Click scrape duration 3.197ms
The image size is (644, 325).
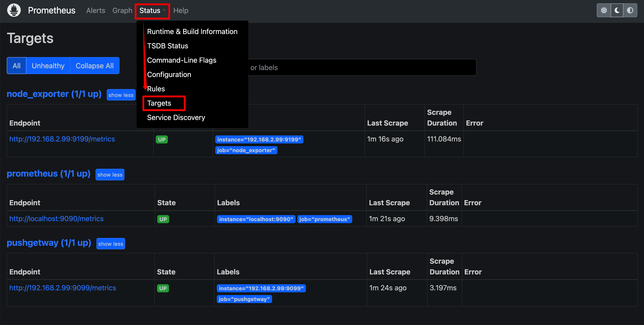click(x=443, y=288)
